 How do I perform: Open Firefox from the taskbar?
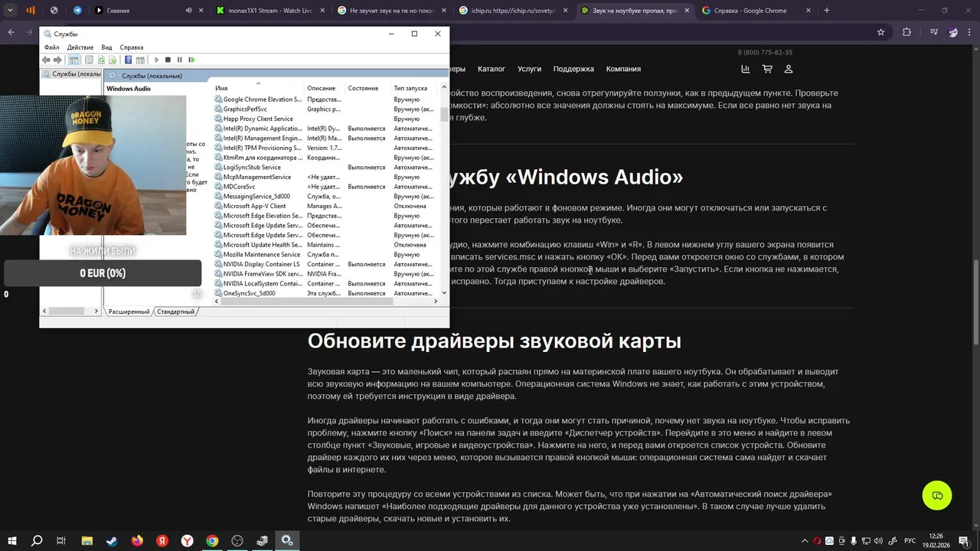(137, 540)
